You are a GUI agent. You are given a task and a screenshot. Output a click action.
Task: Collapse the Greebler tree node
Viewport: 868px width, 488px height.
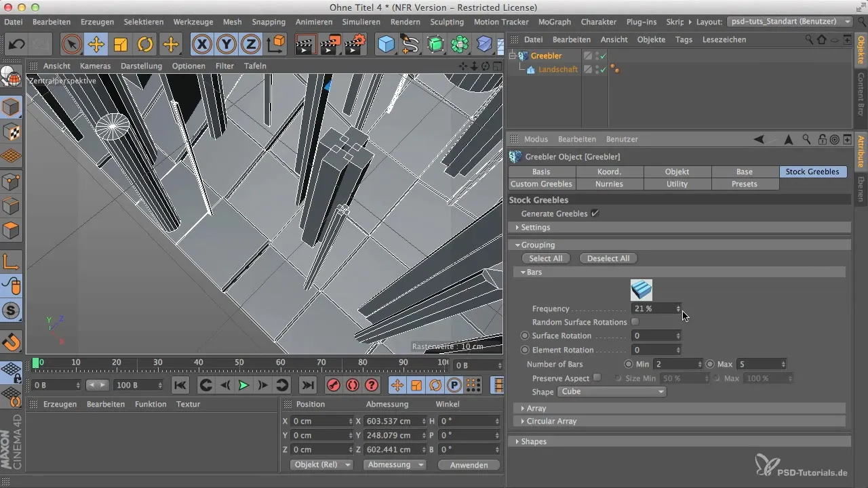click(x=513, y=56)
